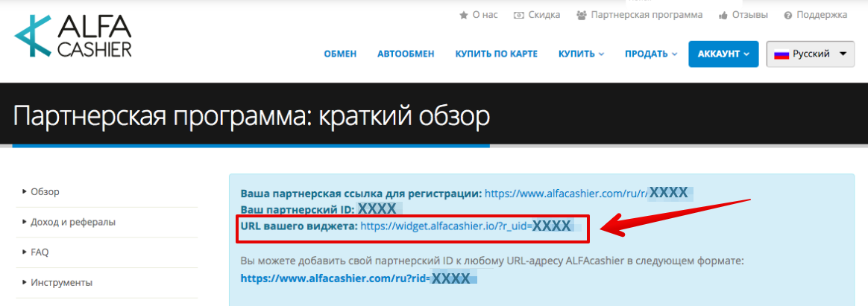
Task: Open the Скидка link
Action: coord(544,15)
